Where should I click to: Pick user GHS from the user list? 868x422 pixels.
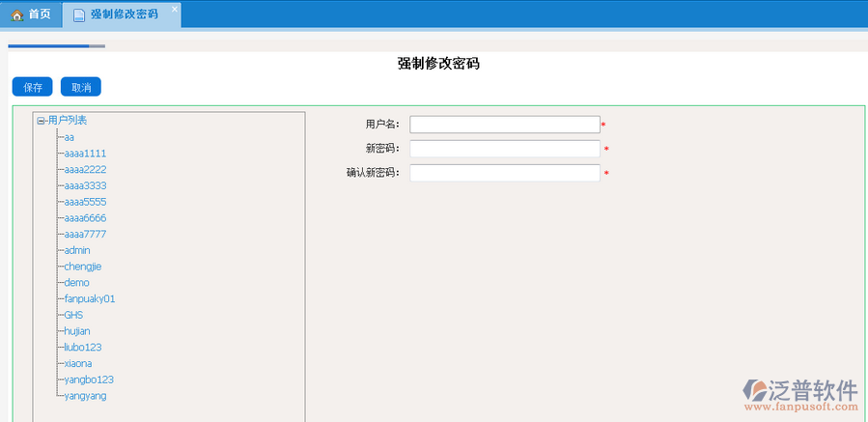pyautogui.click(x=73, y=315)
